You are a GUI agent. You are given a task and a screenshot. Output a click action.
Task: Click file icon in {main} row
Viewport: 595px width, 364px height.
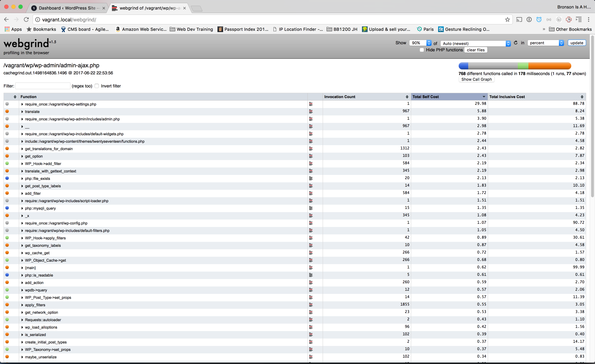pos(311,268)
